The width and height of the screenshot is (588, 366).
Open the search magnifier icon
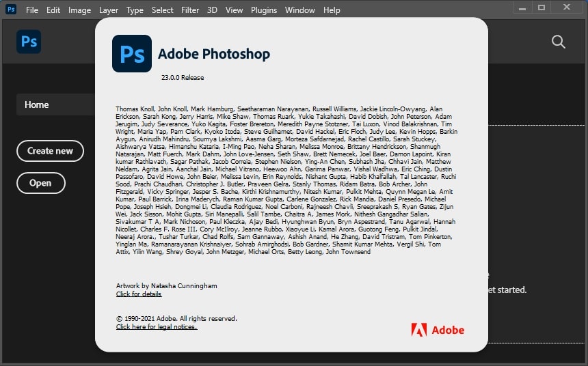click(x=559, y=42)
